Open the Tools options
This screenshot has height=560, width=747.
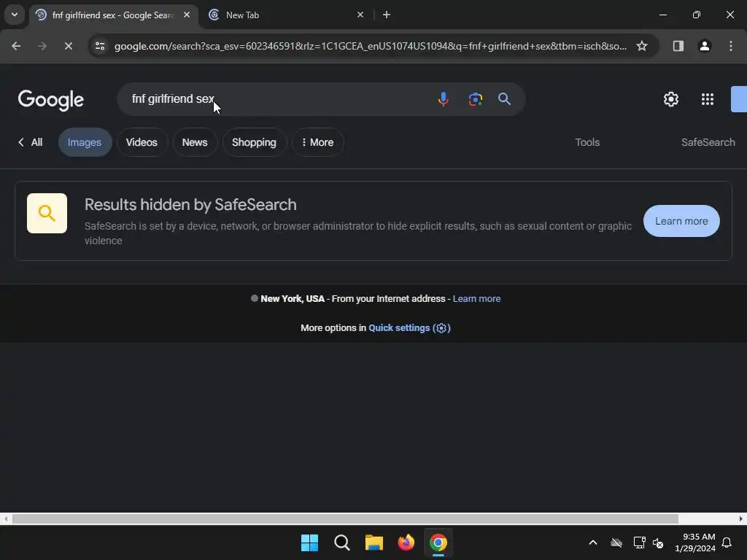[x=587, y=142]
